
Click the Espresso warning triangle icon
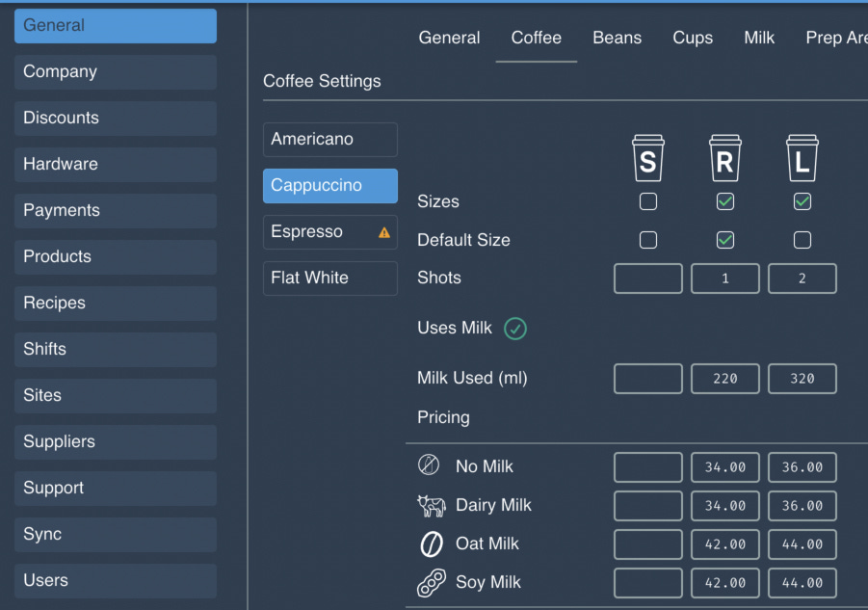(384, 232)
